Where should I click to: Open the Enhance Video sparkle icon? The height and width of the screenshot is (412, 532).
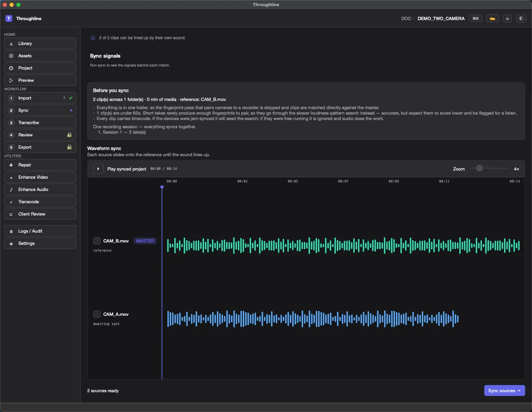[11, 177]
